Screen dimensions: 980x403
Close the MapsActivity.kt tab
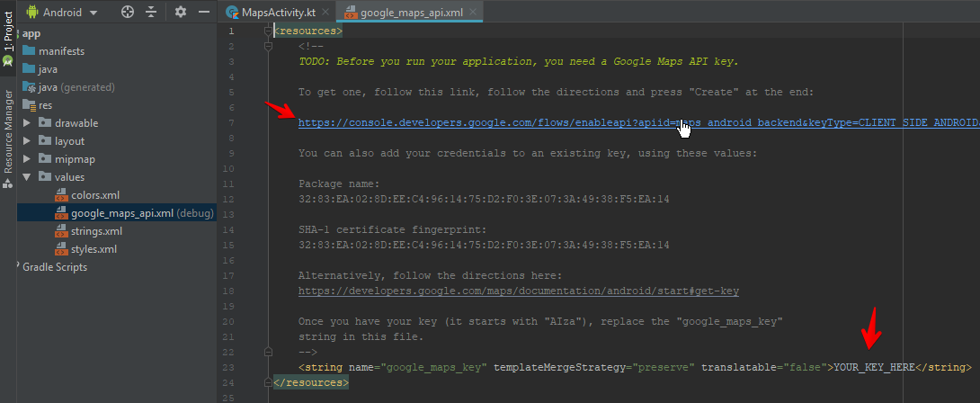(x=323, y=13)
